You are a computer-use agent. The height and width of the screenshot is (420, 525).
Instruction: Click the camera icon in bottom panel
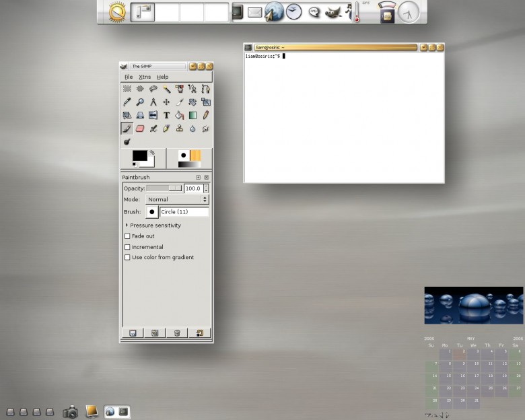pyautogui.click(x=70, y=412)
